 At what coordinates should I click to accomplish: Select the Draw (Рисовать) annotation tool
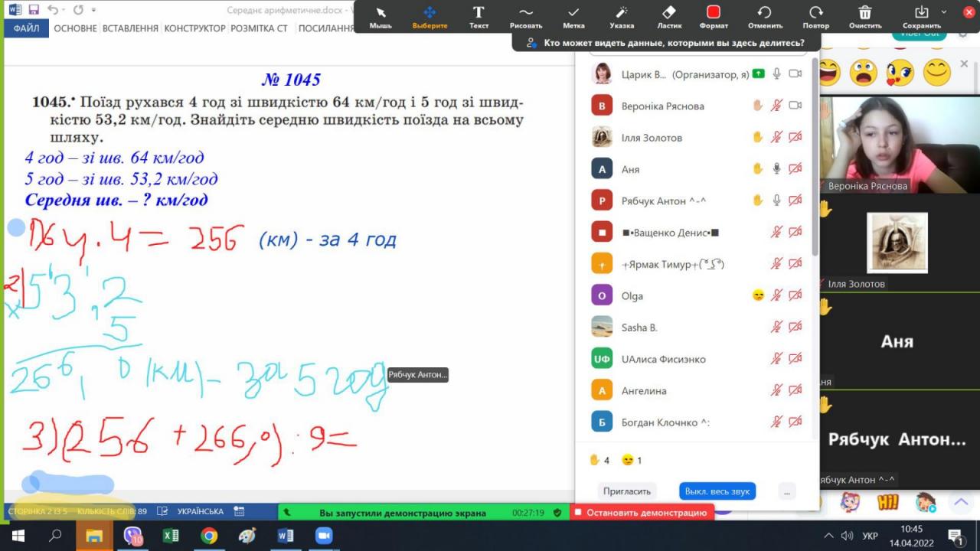(x=525, y=17)
